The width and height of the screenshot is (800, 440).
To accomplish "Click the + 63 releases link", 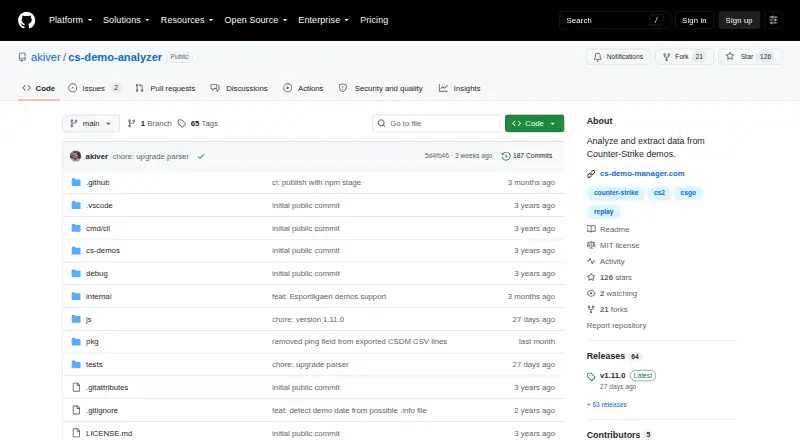I will coord(607,405).
